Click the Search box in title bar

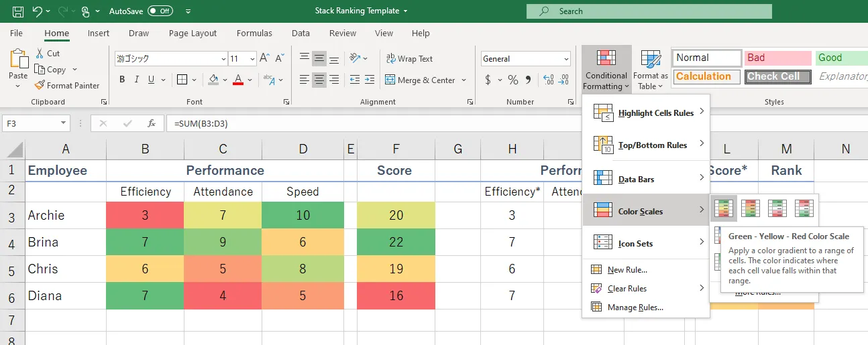click(x=649, y=11)
